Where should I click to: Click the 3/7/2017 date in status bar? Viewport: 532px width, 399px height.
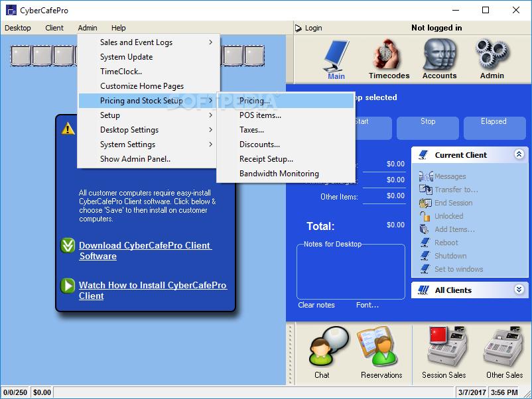pos(472,392)
